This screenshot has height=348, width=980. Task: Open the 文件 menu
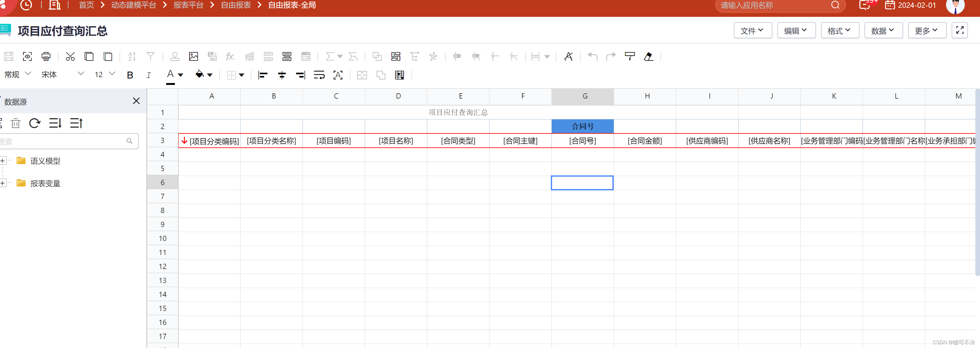click(753, 30)
